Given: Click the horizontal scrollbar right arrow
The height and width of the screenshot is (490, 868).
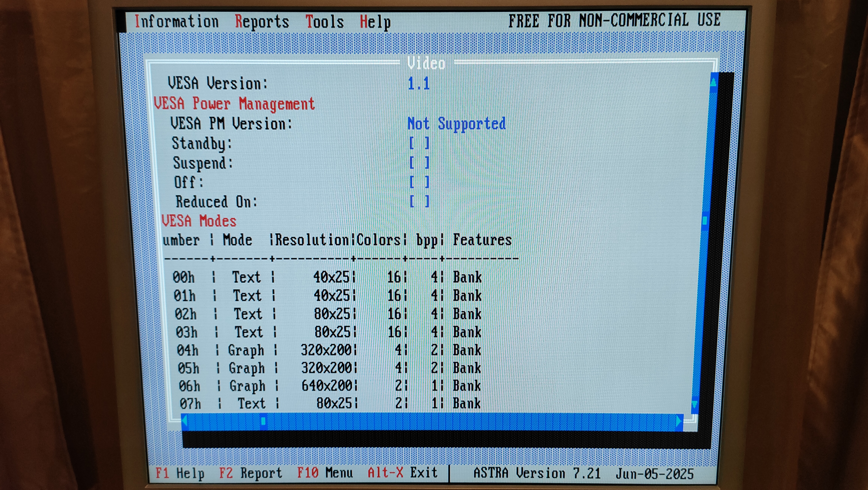Looking at the screenshot, I should (x=679, y=421).
